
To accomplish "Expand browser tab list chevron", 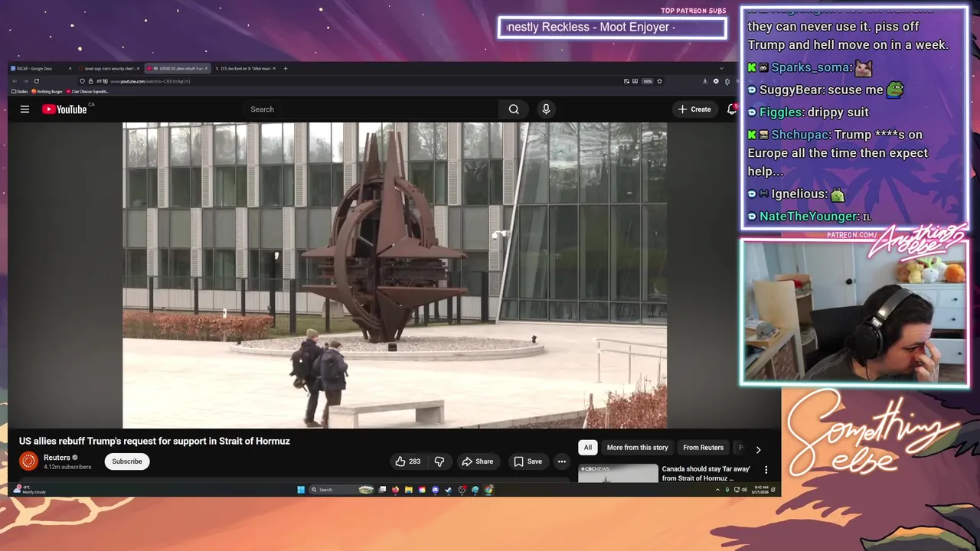I will coord(721,68).
